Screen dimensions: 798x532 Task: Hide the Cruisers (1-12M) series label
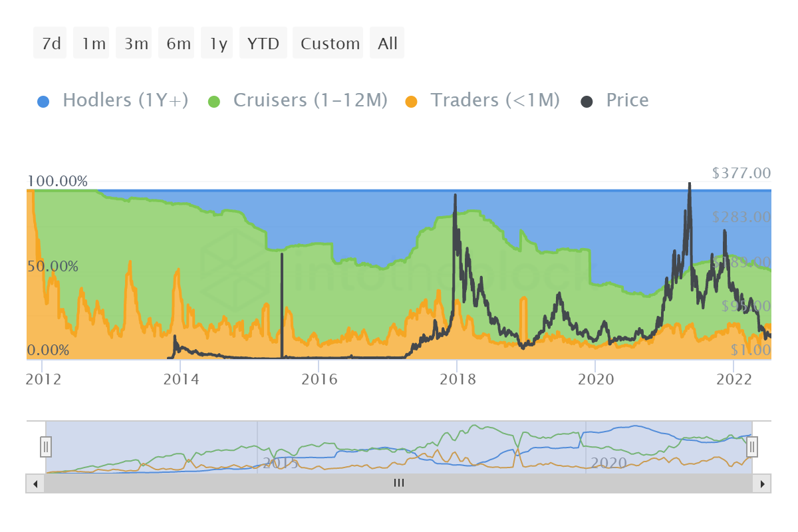(311, 100)
